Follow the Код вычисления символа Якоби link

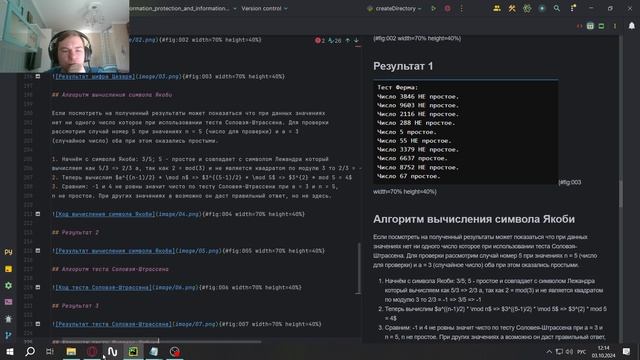click(104, 214)
